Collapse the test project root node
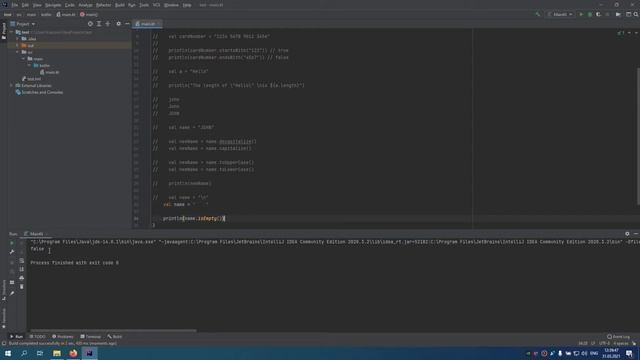This screenshot has height=360, width=640. (12, 32)
